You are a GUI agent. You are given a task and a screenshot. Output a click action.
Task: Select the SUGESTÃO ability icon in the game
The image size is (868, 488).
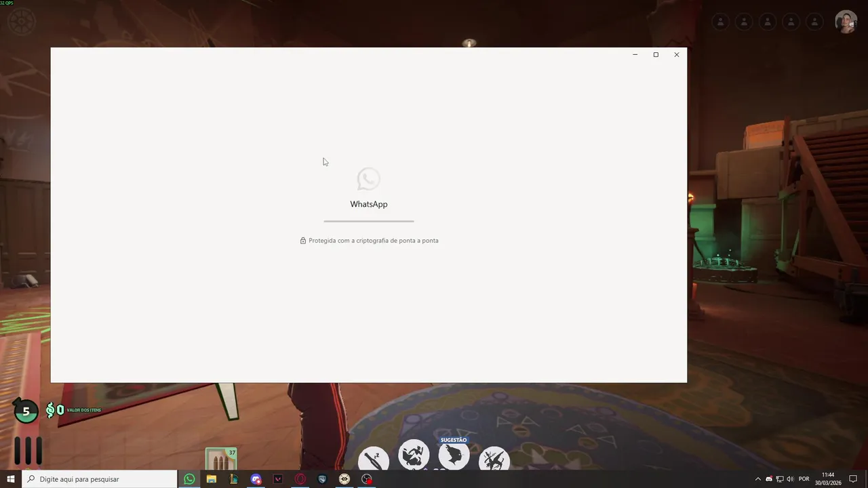coord(454,455)
